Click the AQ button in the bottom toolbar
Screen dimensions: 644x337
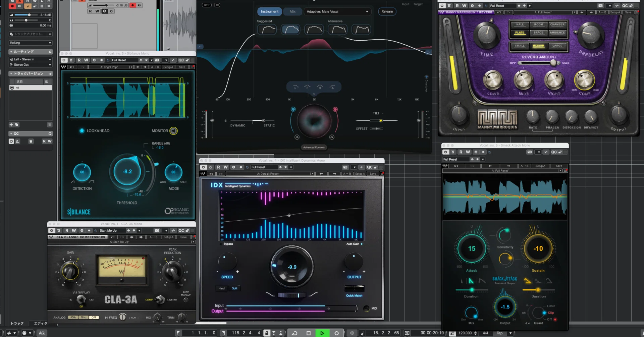pos(42,333)
